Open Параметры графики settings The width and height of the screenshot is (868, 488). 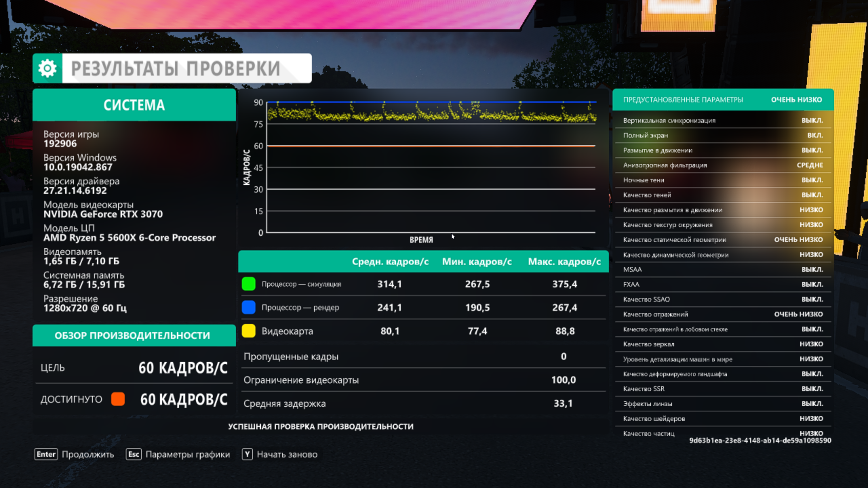pyautogui.click(x=188, y=454)
